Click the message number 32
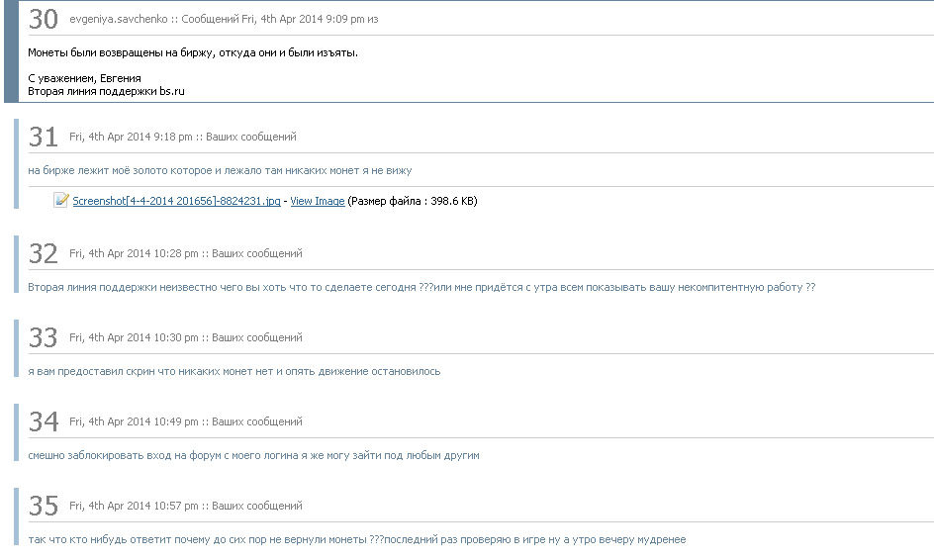 point(44,254)
